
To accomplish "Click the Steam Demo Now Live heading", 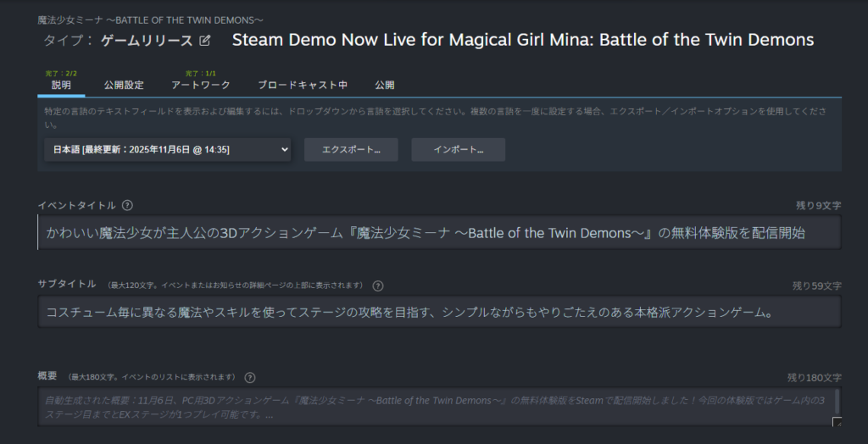I will (523, 40).
